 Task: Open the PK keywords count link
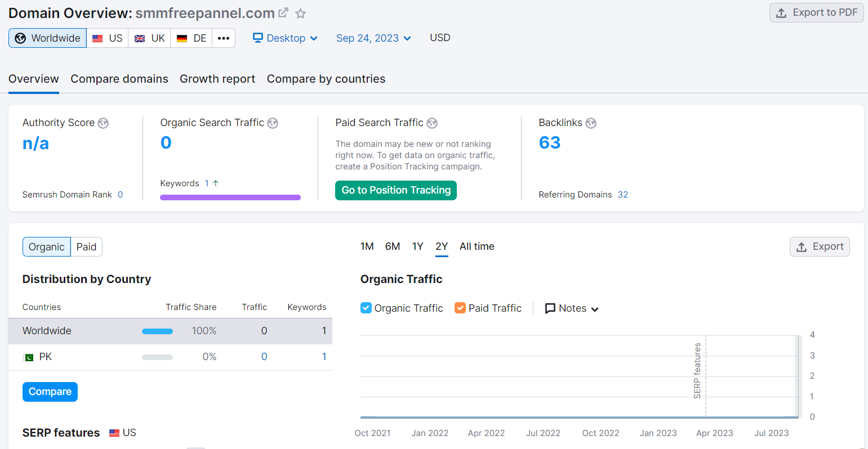coord(324,357)
